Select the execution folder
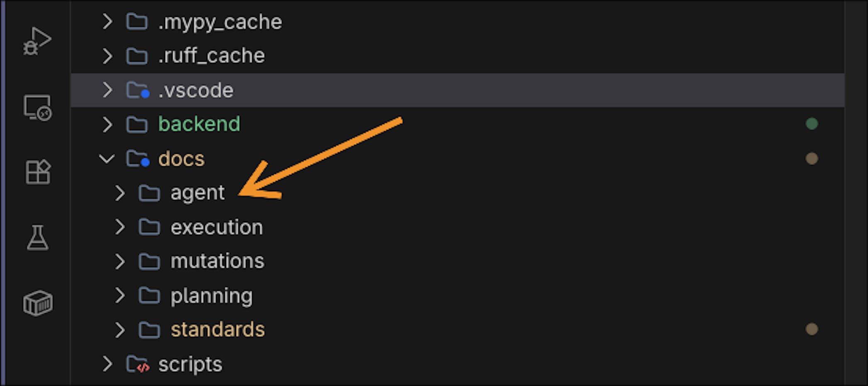Screen dimensions: 868x386 (x=216, y=227)
